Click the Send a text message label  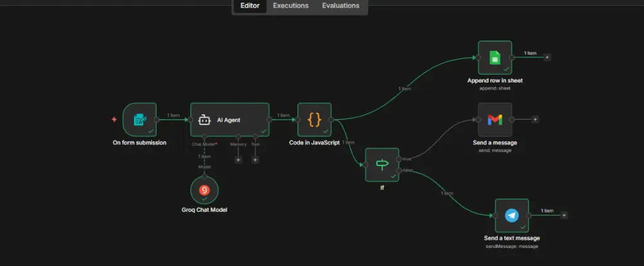[512, 238]
